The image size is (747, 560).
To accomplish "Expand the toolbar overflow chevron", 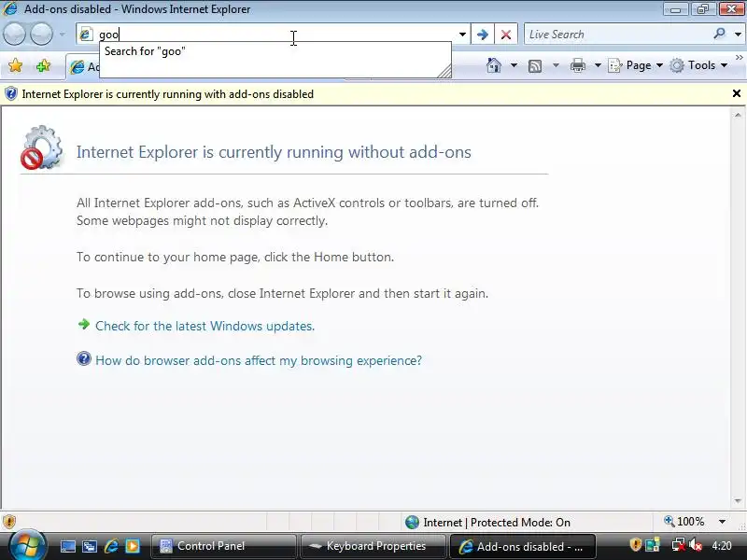I will pyautogui.click(x=740, y=58).
